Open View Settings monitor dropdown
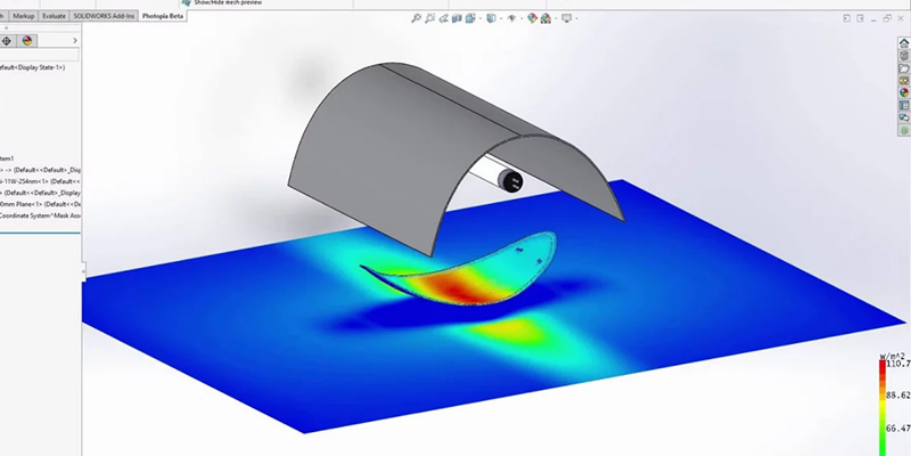 pyautogui.click(x=567, y=18)
